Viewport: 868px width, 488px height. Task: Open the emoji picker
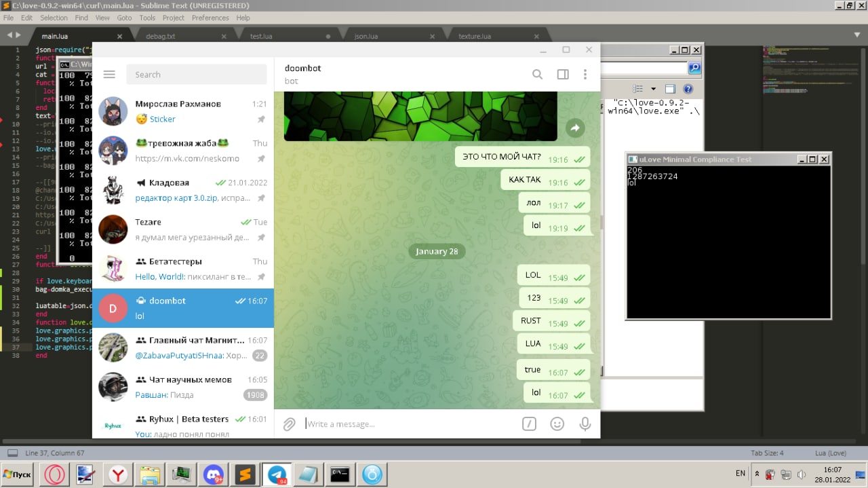pos(557,424)
